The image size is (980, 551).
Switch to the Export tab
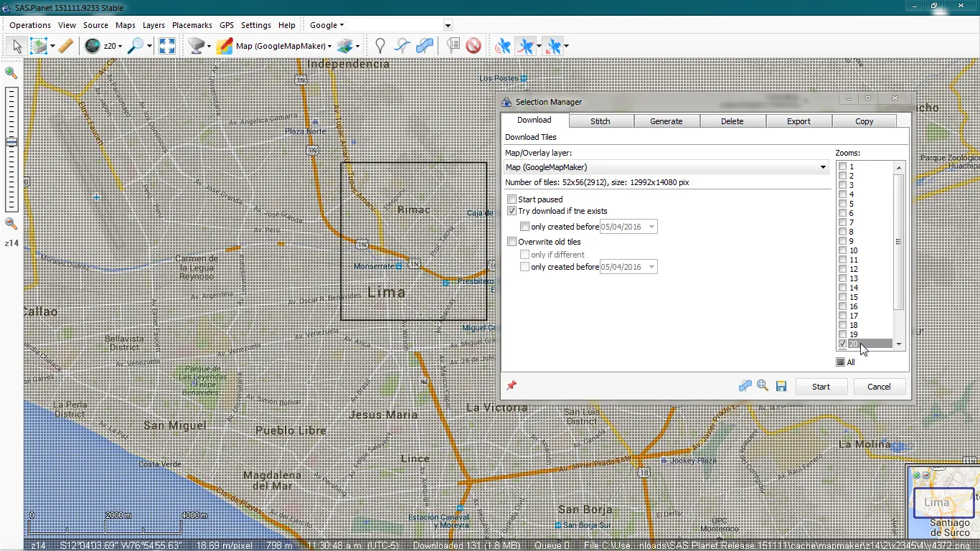[798, 121]
